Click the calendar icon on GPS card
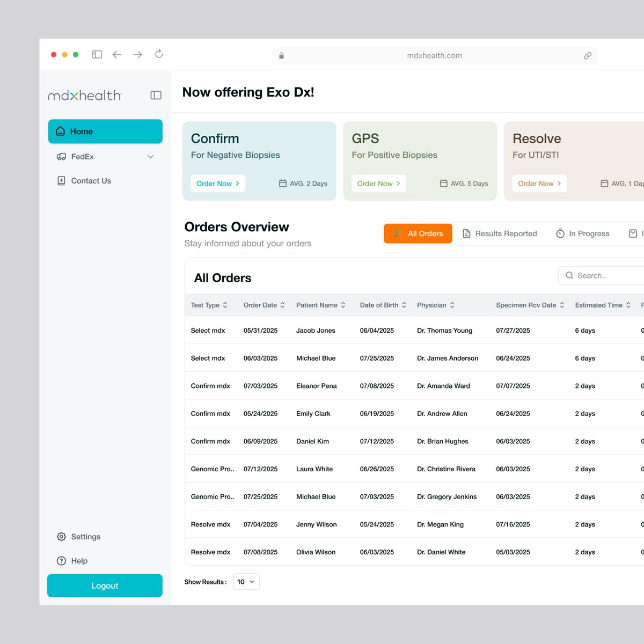 click(444, 184)
